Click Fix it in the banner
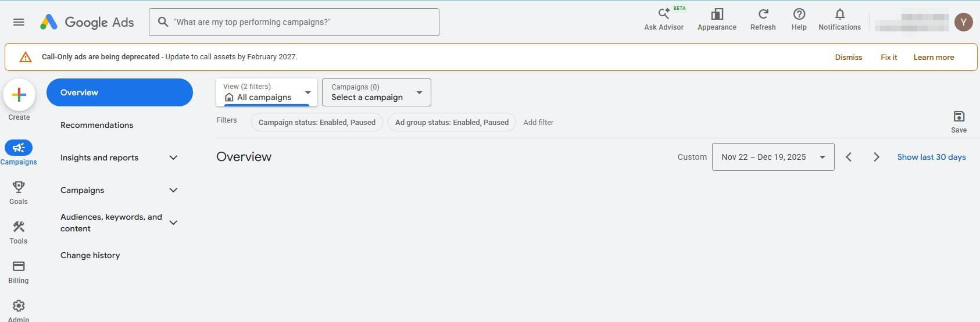 [889, 57]
